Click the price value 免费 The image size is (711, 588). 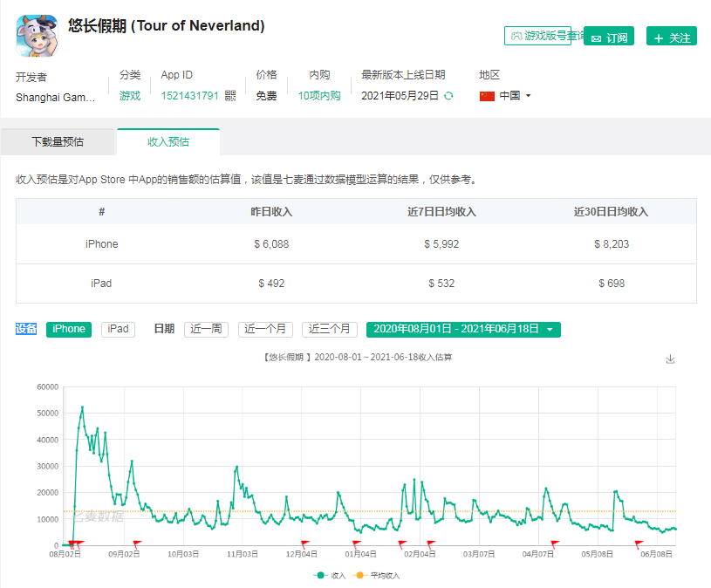click(266, 96)
